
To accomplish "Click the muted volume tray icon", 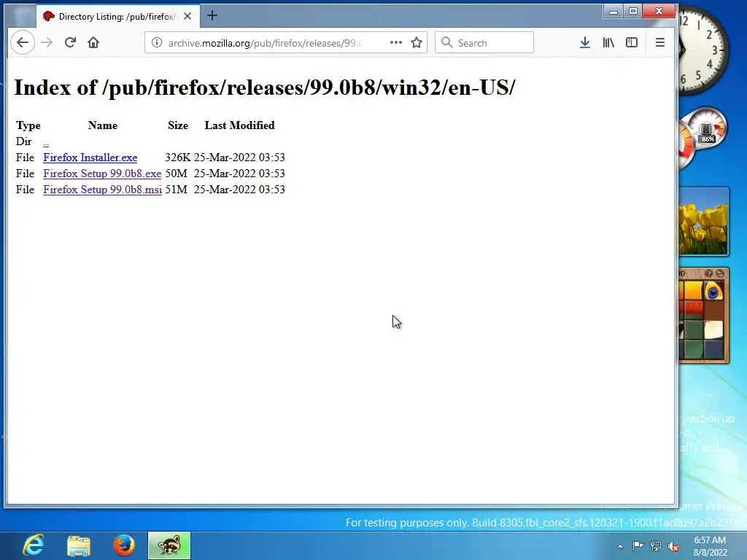I will click(x=673, y=546).
